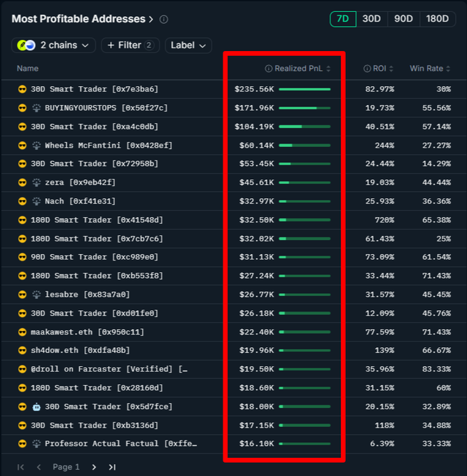467x476 pixels.
Task: Go to next page arrow
Action: tap(94, 467)
